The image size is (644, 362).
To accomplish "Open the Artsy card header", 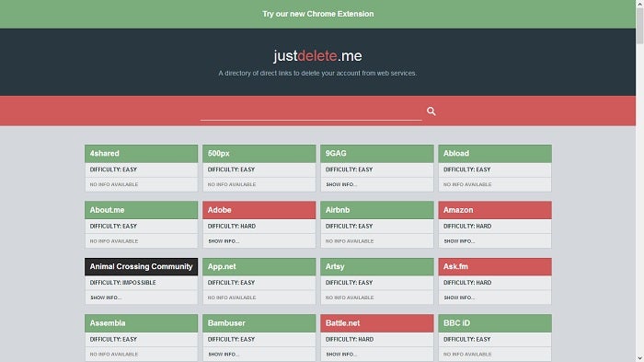I will point(377,266).
